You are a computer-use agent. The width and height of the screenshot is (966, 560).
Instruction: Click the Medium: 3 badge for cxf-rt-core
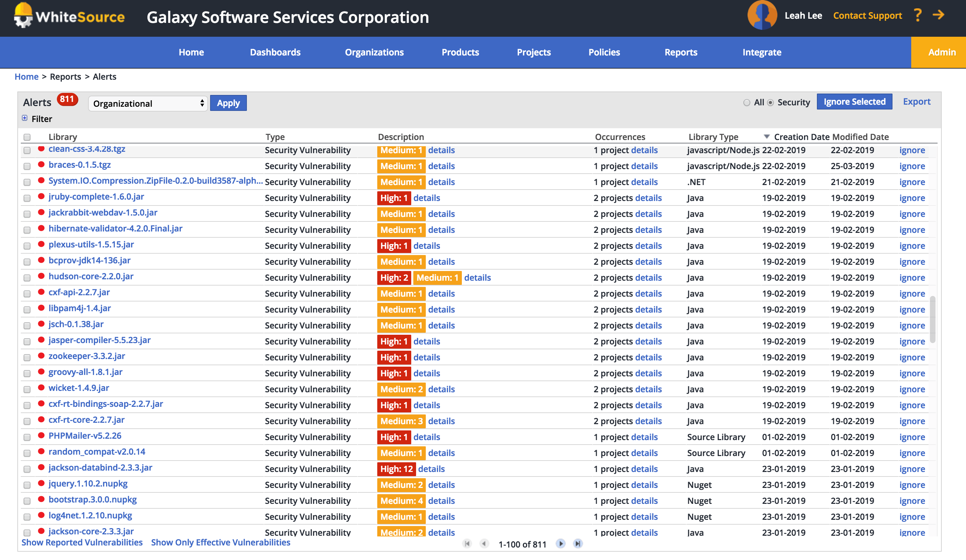[402, 421]
